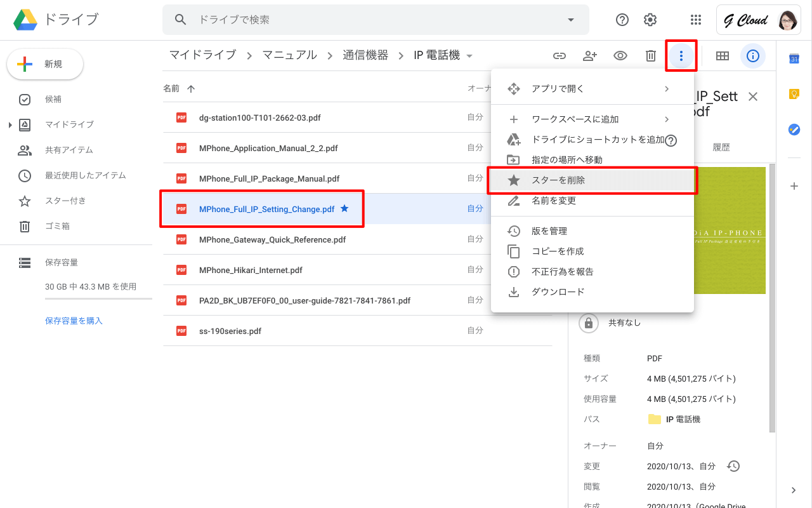Open the IP 電話機 path folder
This screenshot has width=812, height=508.
tap(674, 419)
